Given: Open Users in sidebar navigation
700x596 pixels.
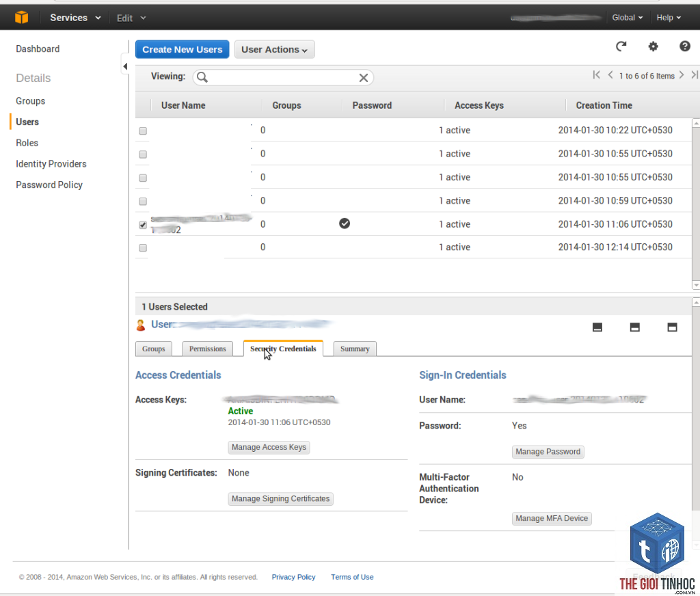Looking at the screenshot, I should pyautogui.click(x=27, y=122).
